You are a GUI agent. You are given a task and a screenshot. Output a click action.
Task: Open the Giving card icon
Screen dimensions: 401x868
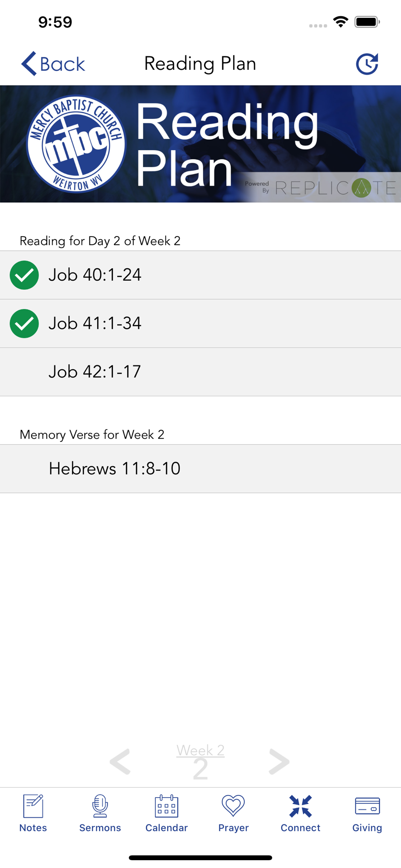click(x=367, y=806)
